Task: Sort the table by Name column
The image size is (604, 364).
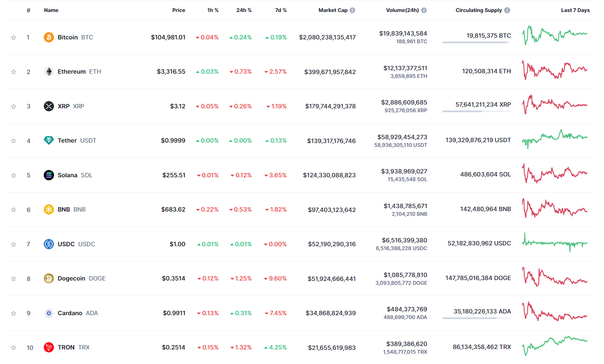Action: (x=51, y=10)
